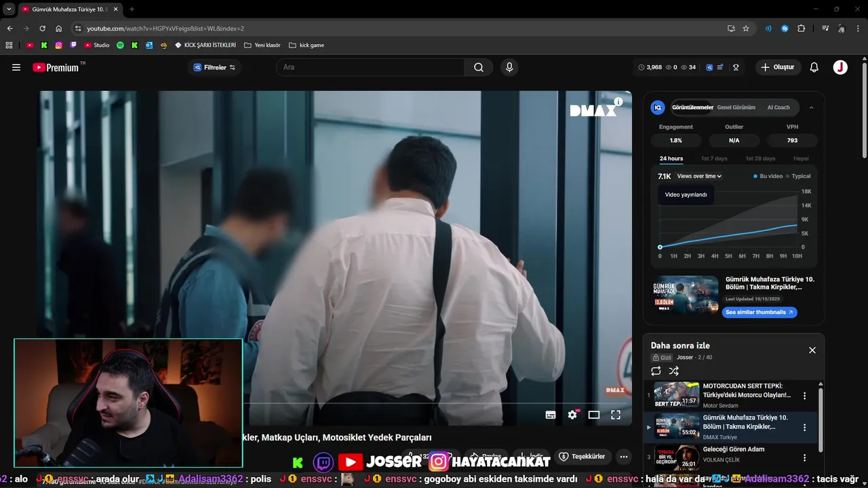
Task: Select the AI Coach tab
Action: pyautogui.click(x=778, y=107)
